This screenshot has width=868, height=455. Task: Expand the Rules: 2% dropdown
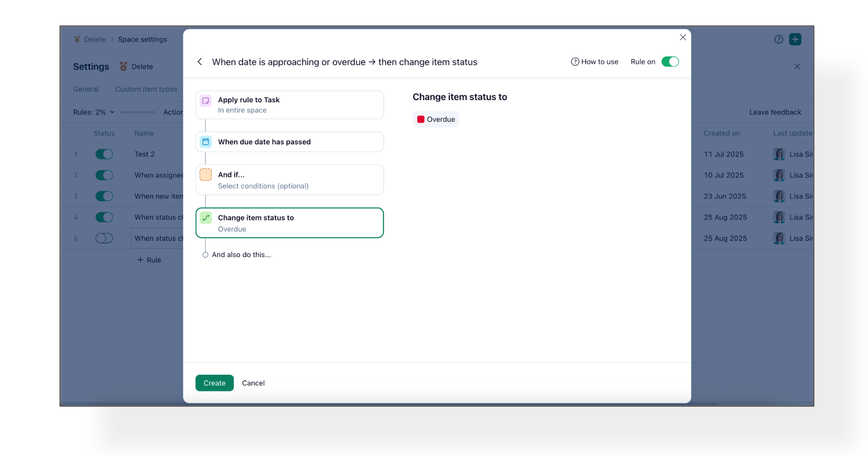point(94,112)
